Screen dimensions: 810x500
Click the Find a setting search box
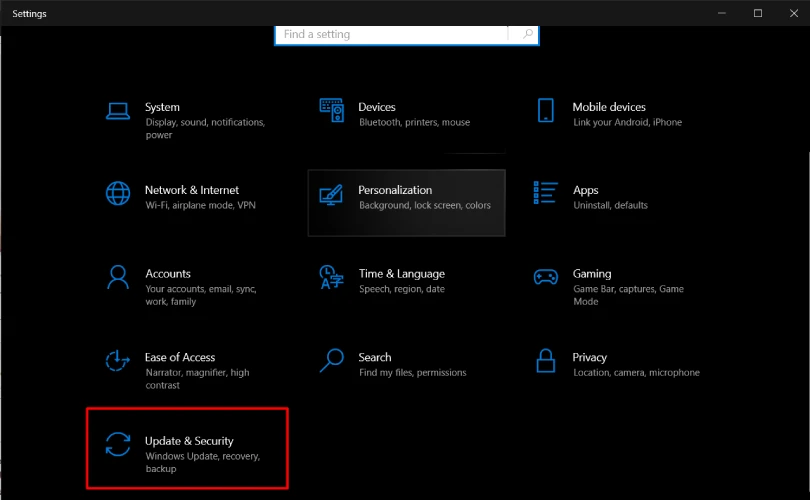pos(394,34)
